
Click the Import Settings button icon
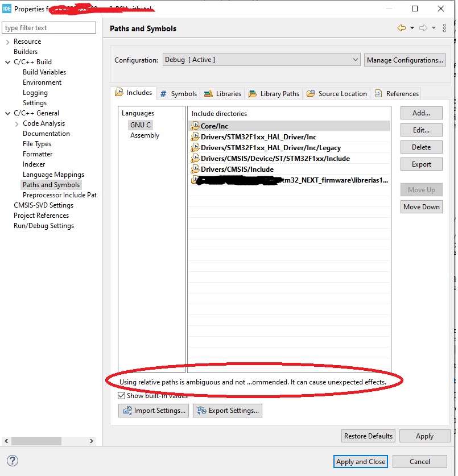click(127, 410)
